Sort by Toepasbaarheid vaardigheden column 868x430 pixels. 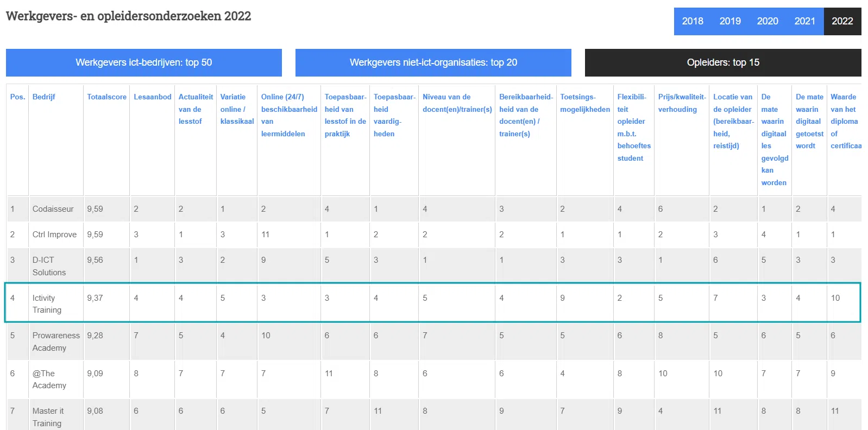[394, 115]
